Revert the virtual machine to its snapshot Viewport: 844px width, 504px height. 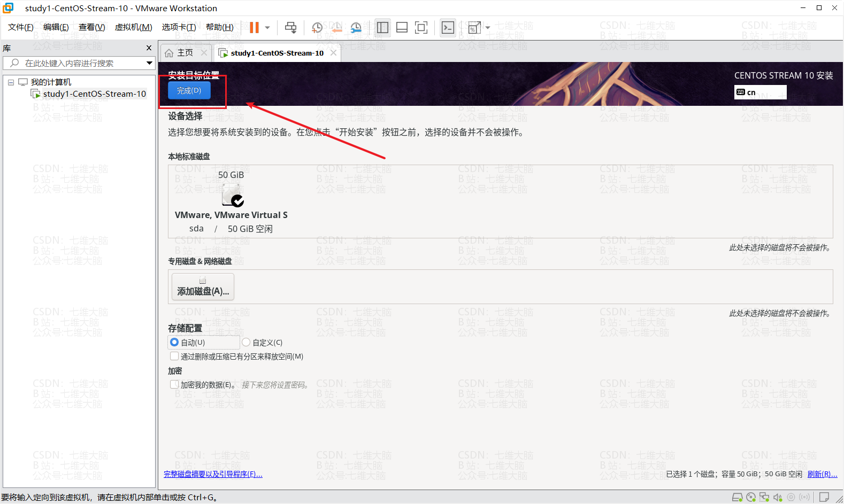(x=336, y=27)
